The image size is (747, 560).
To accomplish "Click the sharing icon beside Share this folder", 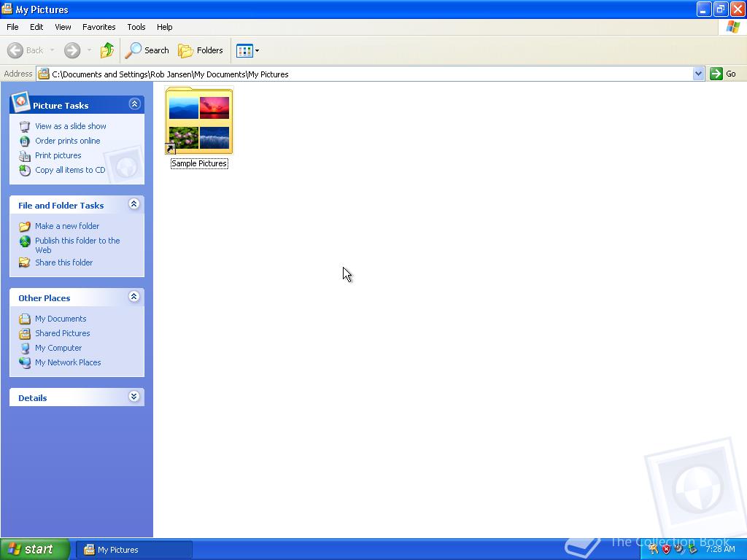I will pyautogui.click(x=25, y=262).
